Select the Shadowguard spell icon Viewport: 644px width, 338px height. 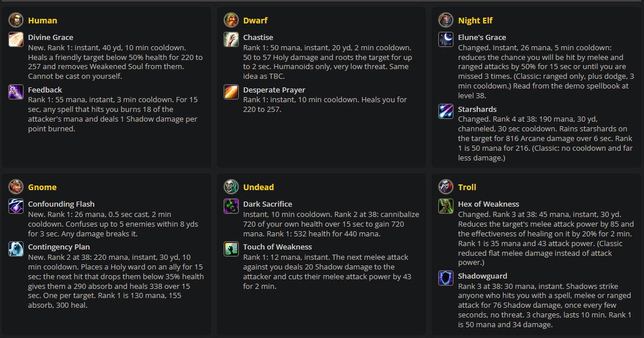[x=446, y=278]
